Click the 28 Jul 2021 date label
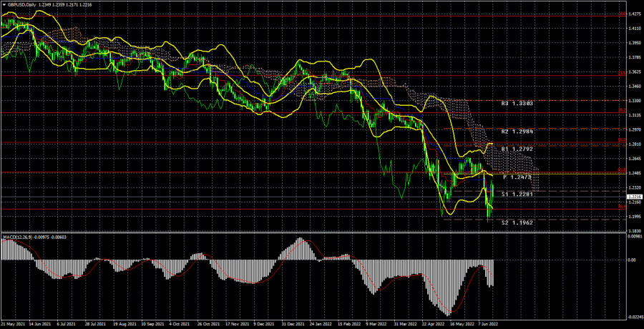The height and width of the screenshot is (329, 644). tap(97, 324)
